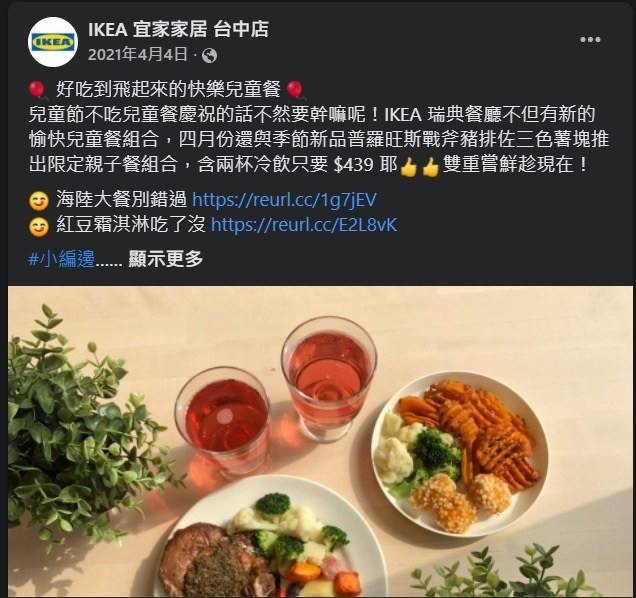Click the smiley emoji beside 紅豆霜淇淋吃了沒
636x598 pixels.
tap(39, 226)
